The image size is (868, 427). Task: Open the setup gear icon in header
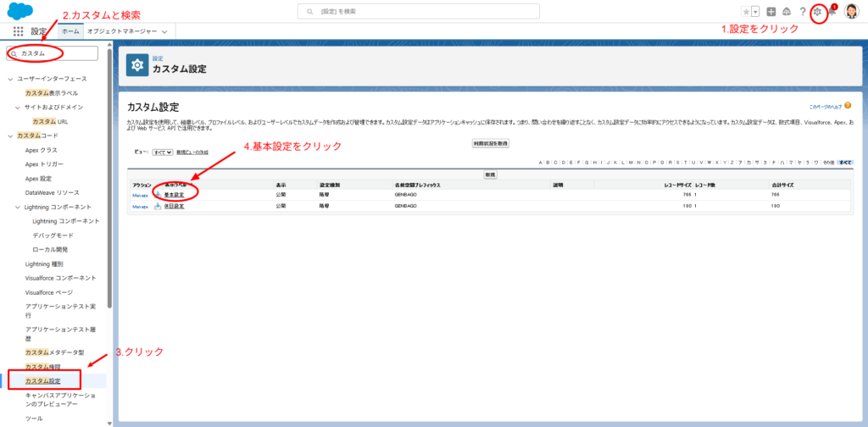click(x=817, y=12)
